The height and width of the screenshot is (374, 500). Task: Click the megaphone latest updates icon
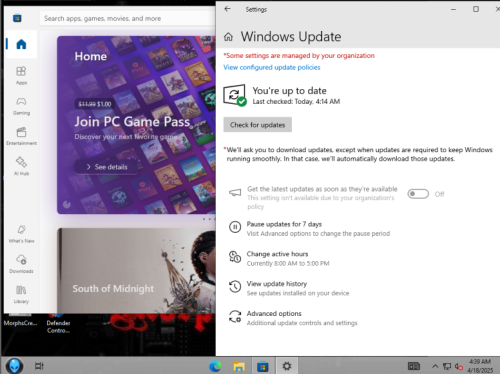[x=235, y=193]
